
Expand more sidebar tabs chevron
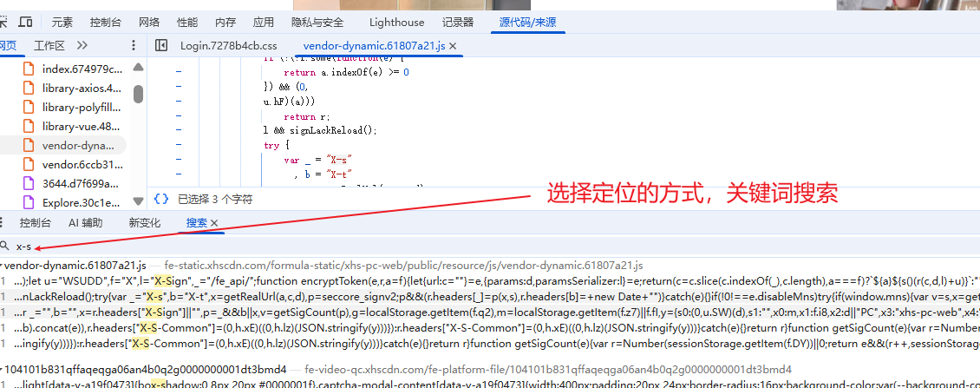click(82, 46)
